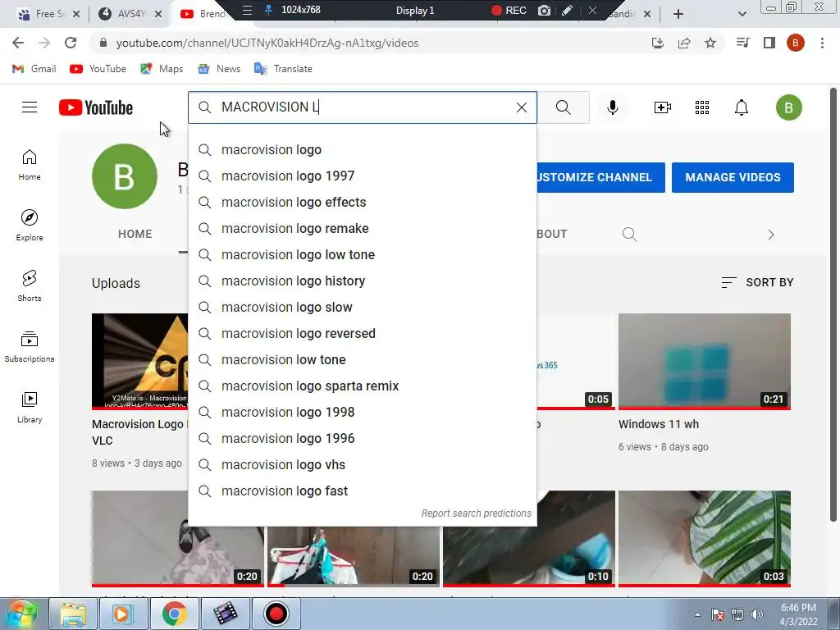Click the address bar URL
Image resolution: width=840 pixels, height=630 pixels.
(267, 43)
